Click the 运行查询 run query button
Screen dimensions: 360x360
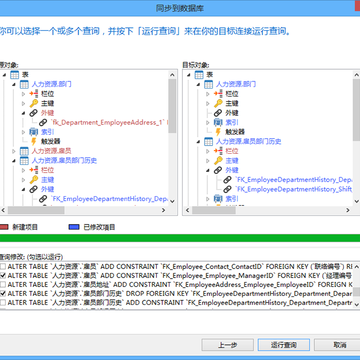[x=284, y=345]
